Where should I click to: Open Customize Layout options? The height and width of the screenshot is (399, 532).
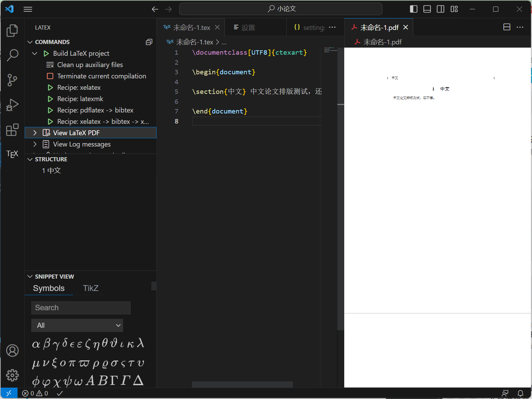[454, 9]
